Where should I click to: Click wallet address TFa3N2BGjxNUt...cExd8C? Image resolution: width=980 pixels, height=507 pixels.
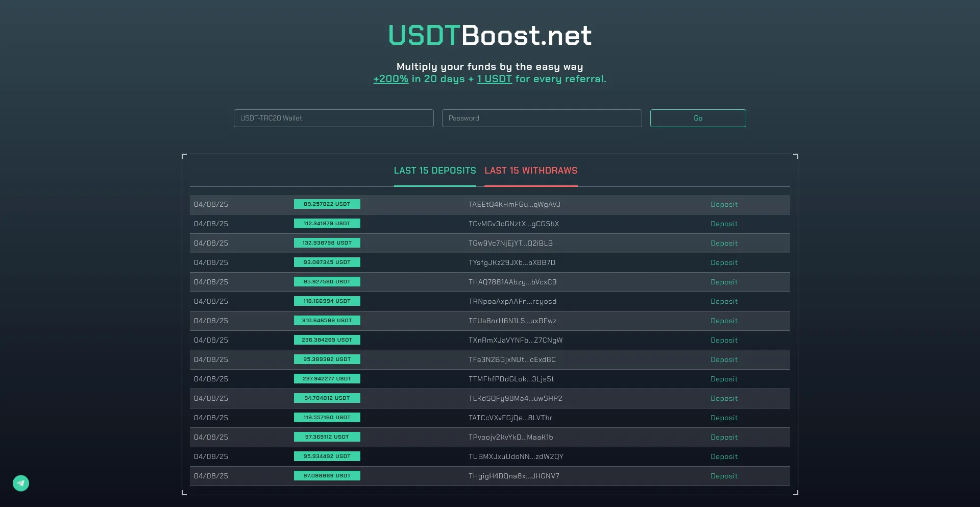coord(512,359)
